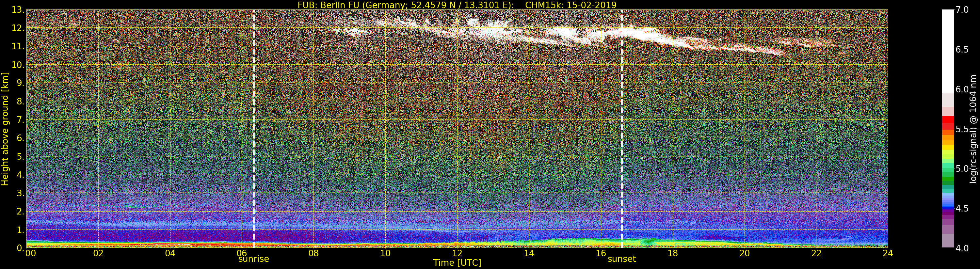Click the "11." height axis tick label
This screenshot has width=980, height=269.
18,46
